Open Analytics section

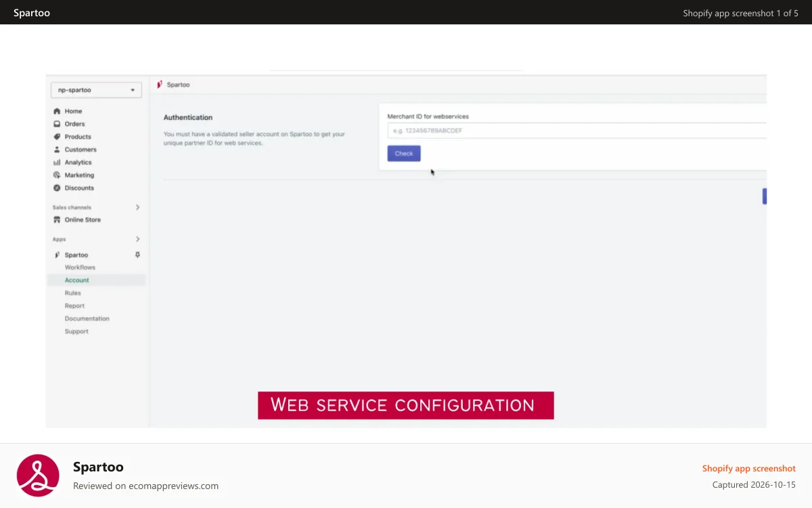78,163
